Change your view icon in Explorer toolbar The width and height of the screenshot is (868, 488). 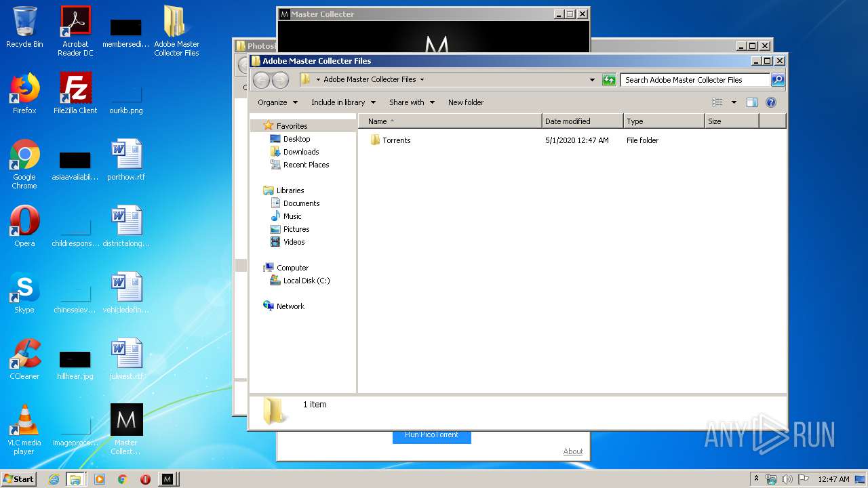click(x=717, y=102)
